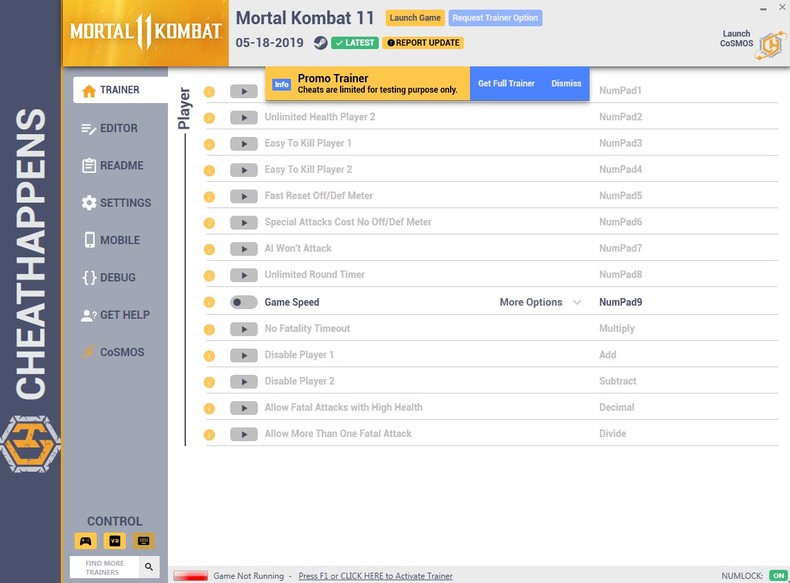Select the keyboard control icon
This screenshot has width=790, height=583.
tap(144, 541)
